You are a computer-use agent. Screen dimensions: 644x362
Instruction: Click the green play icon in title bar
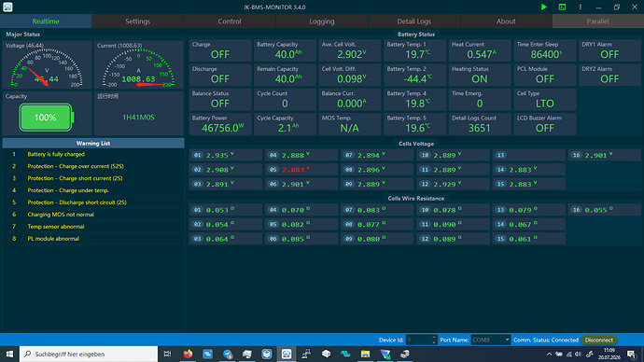[x=544, y=7]
